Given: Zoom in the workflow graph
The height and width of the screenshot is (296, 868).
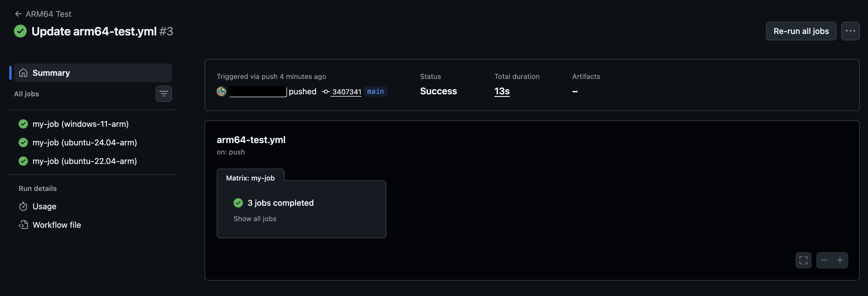Looking at the screenshot, I should pyautogui.click(x=840, y=260).
